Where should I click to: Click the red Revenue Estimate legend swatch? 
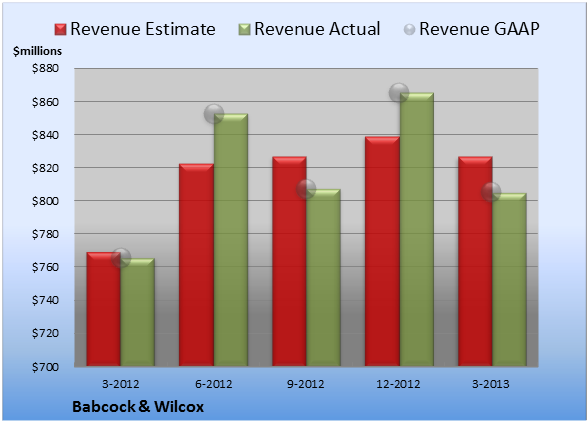click(60, 30)
